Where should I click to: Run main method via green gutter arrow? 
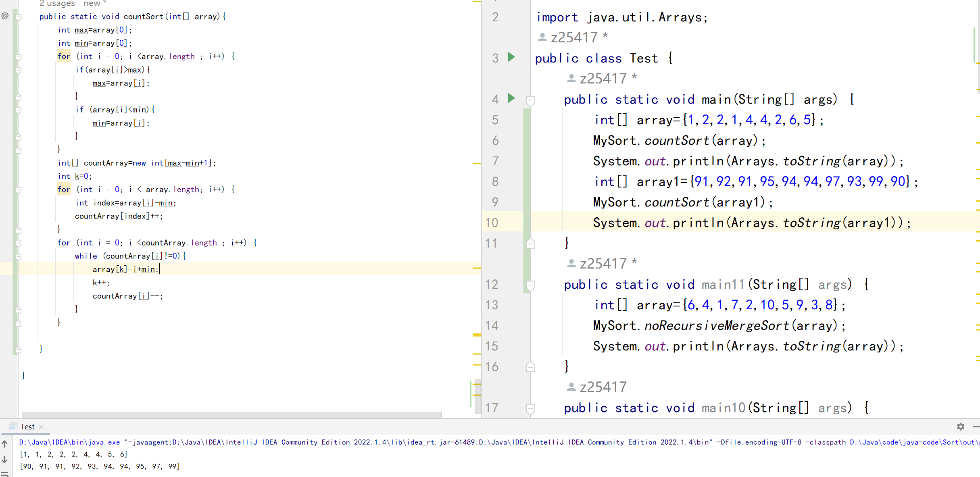click(511, 98)
